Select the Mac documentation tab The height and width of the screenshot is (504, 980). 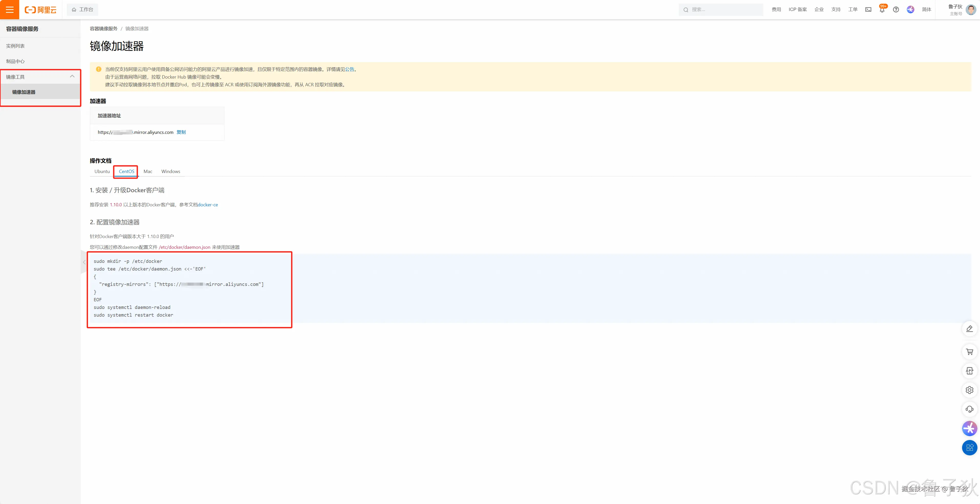148,171
